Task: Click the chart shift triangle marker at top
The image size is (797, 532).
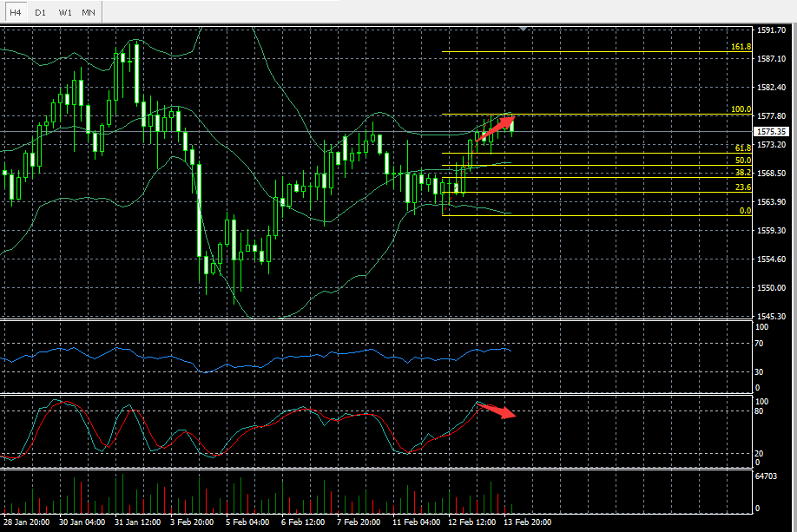Action: point(523,29)
